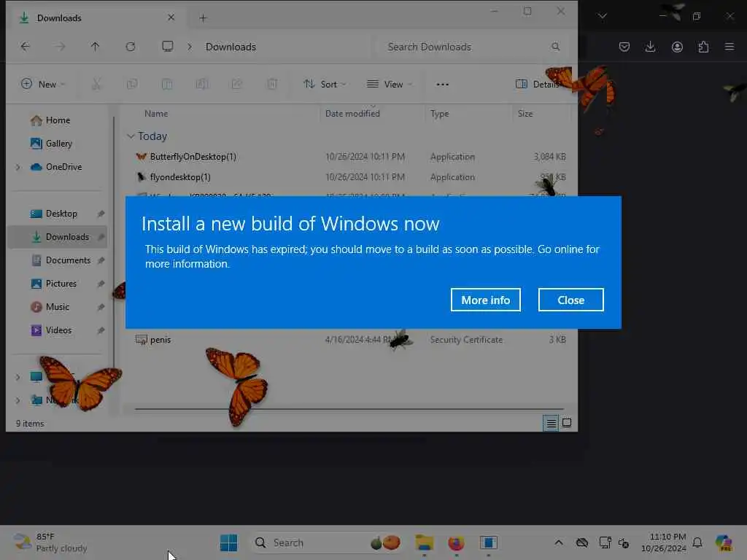Add a new File Explorer tab

click(203, 18)
